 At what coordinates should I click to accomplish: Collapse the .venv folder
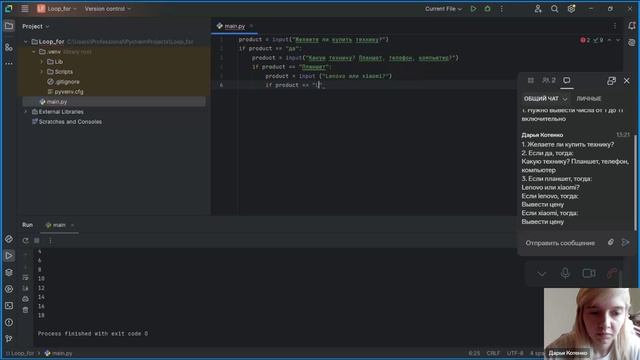(x=34, y=52)
